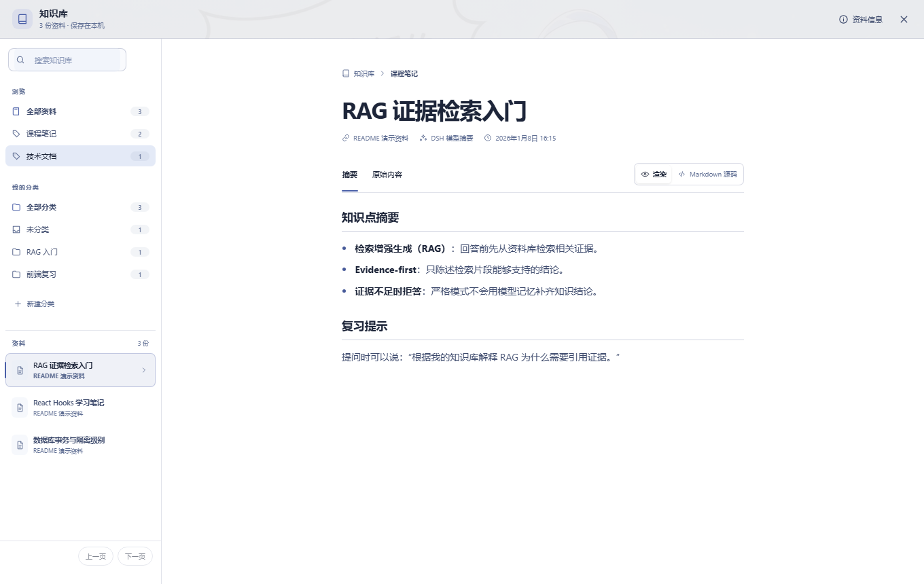Click the tag icon beside 课程笔记
This screenshot has width=924, height=584.
(x=16, y=134)
